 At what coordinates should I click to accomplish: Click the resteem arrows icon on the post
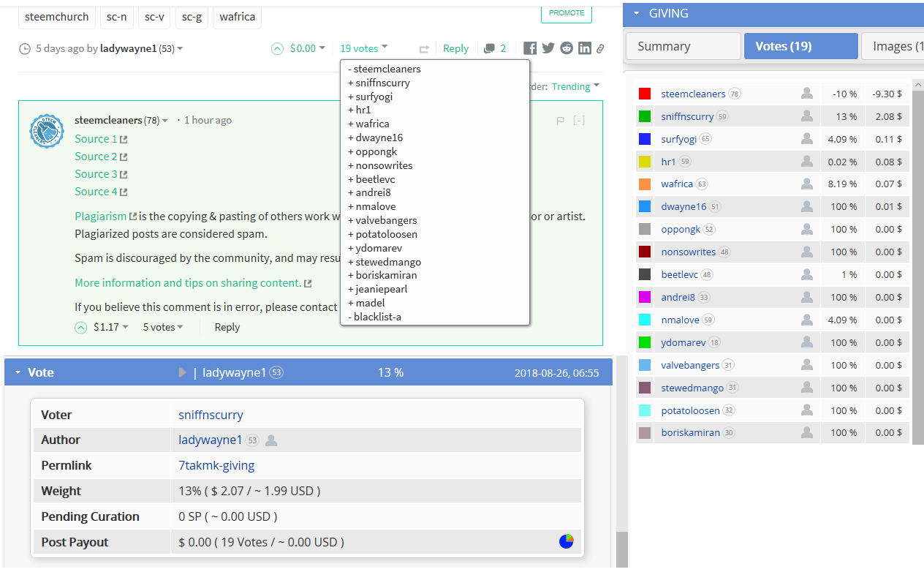click(x=424, y=49)
